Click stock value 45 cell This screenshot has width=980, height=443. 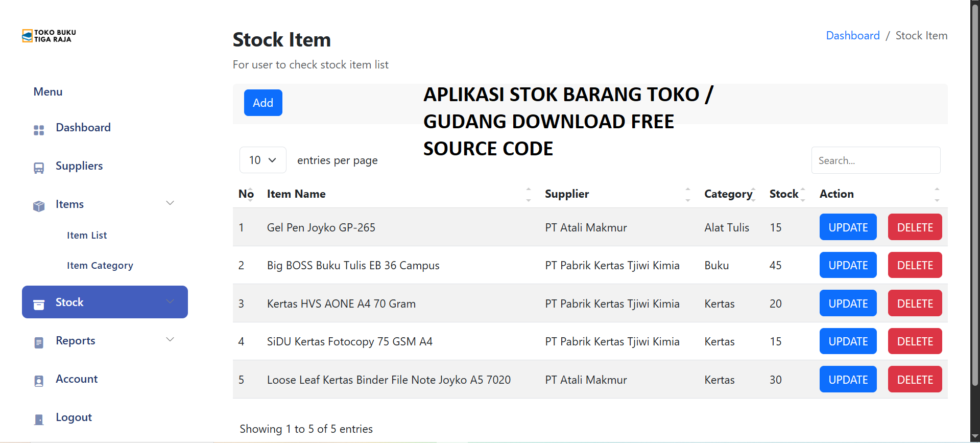click(x=776, y=266)
